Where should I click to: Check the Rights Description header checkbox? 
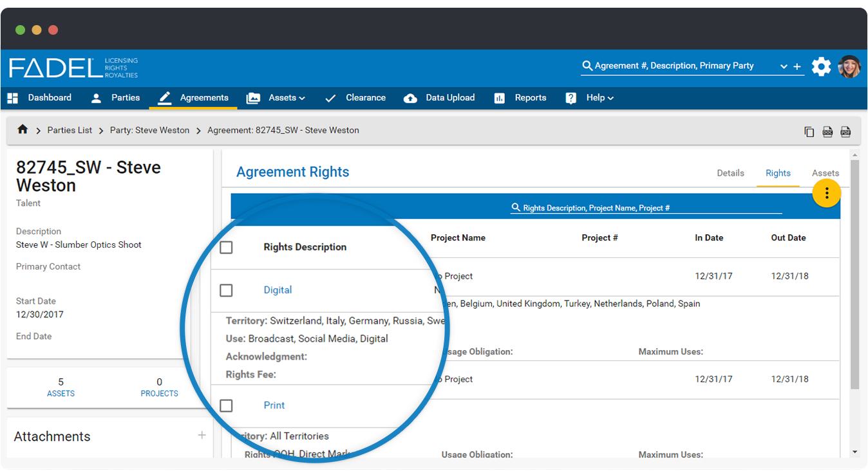(x=226, y=246)
